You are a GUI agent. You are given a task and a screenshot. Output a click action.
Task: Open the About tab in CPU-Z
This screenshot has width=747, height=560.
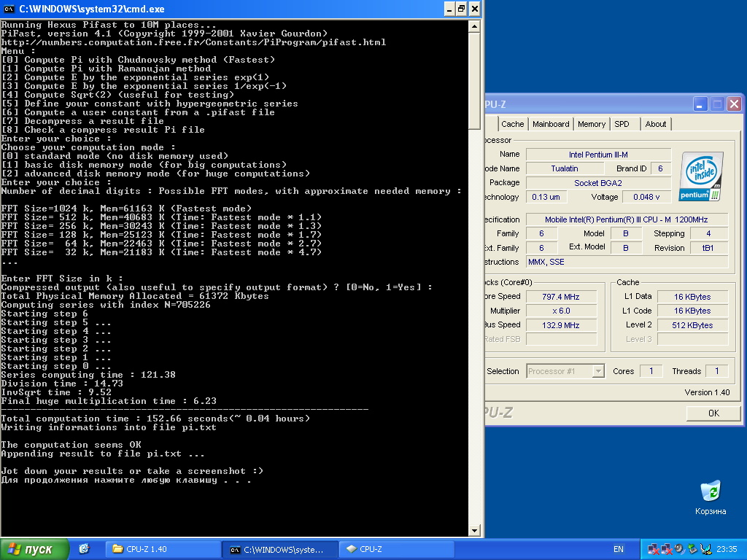[656, 124]
